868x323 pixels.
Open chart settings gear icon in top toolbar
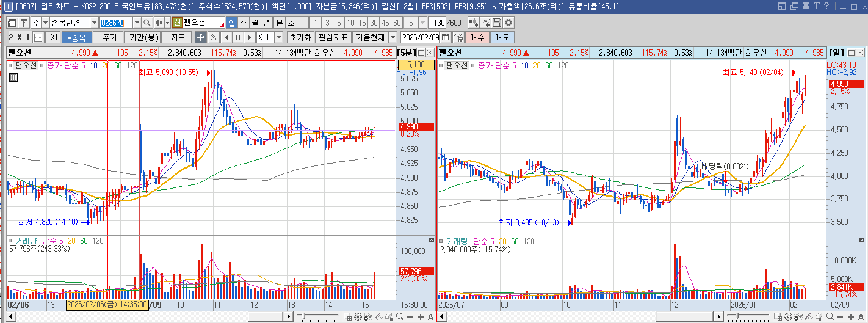[508, 23]
